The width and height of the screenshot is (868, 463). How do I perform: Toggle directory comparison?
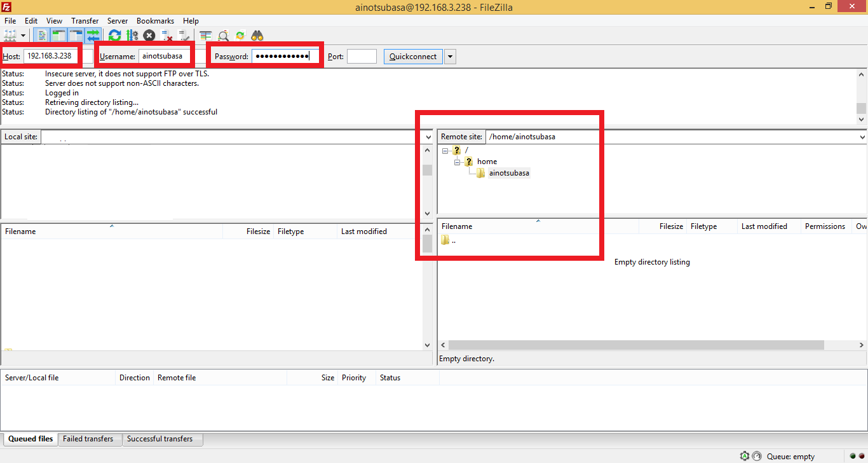223,36
